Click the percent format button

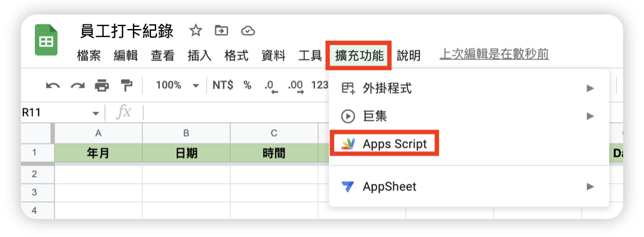[x=247, y=85]
